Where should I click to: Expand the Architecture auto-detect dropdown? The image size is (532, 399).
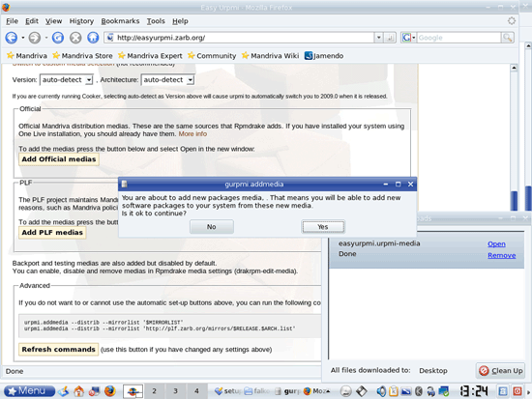[x=168, y=80]
